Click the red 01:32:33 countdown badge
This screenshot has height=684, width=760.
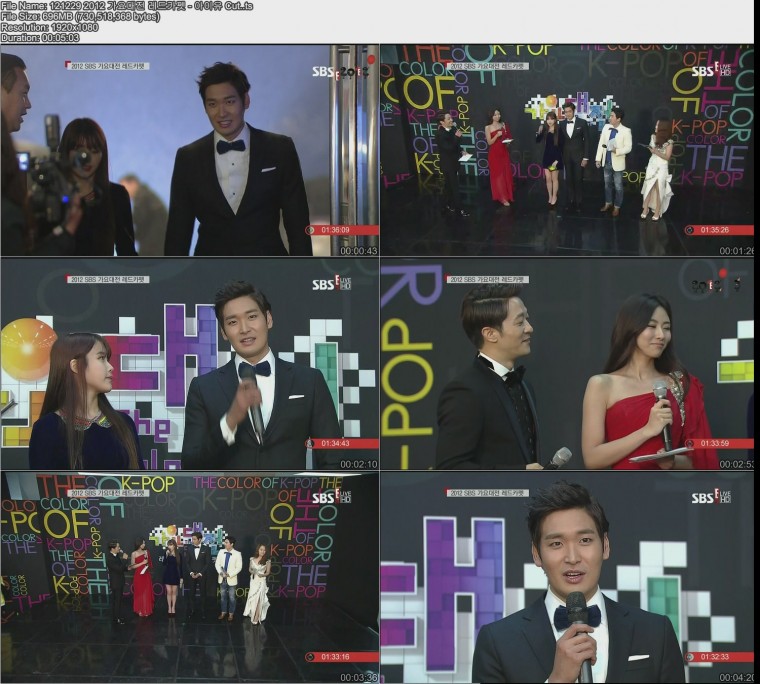click(719, 657)
